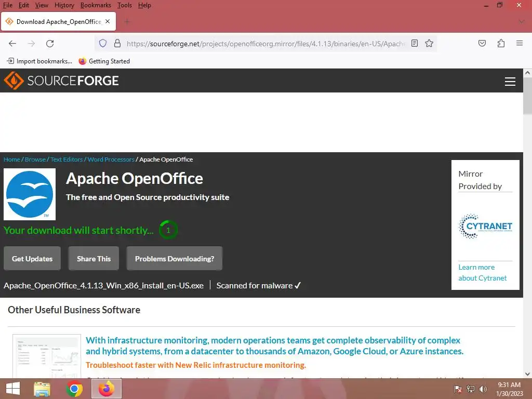Follow the Browse breadcrumb link

click(35, 159)
